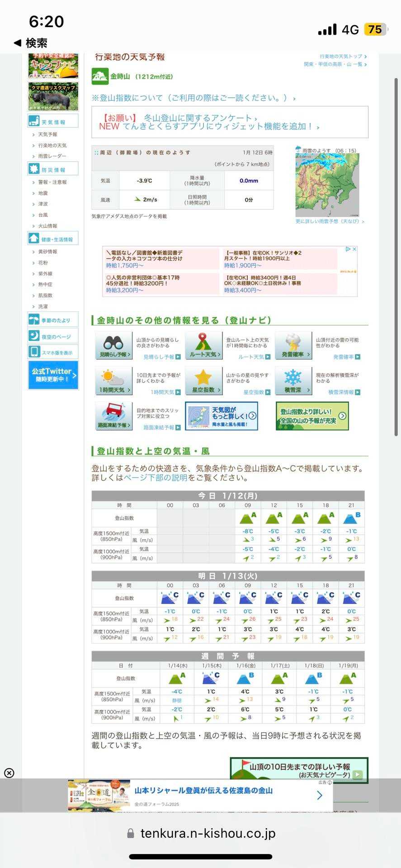Open the 路面凍結予報 car icon
401x868 pixels.
click(x=113, y=416)
